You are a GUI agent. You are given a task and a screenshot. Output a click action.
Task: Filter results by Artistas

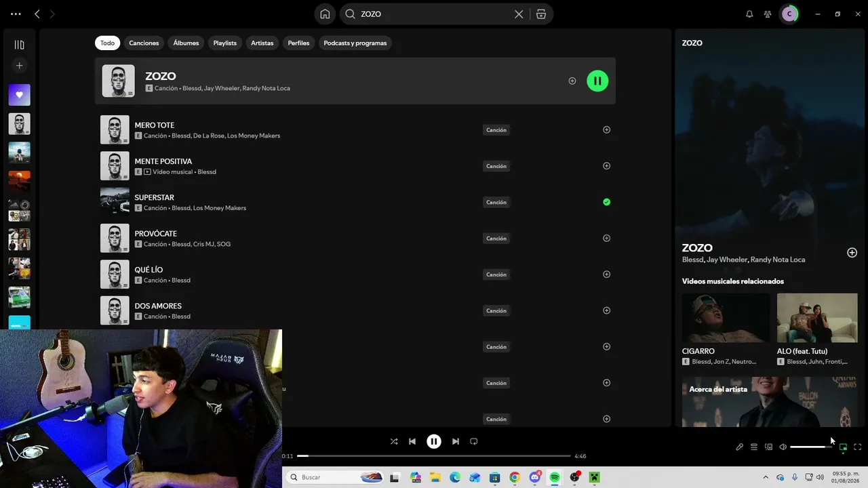(x=262, y=43)
